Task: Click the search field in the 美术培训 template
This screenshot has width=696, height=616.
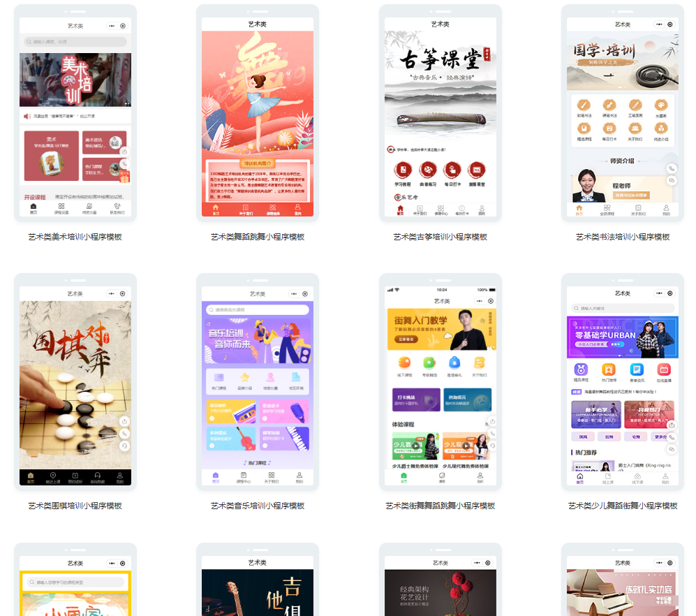Action: click(75, 42)
